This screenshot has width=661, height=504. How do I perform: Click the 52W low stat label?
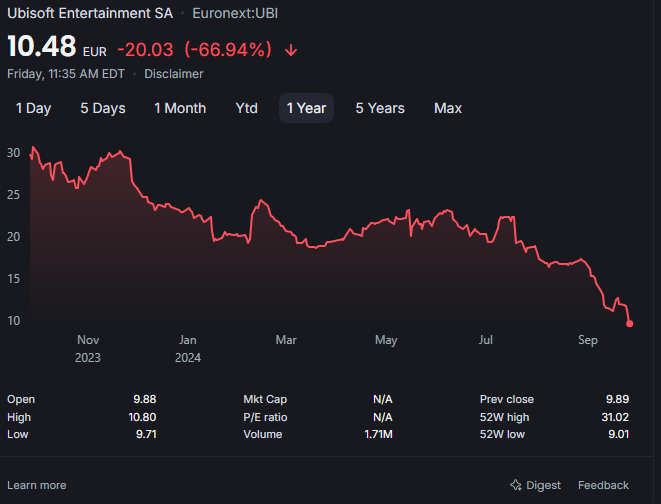click(502, 434)
